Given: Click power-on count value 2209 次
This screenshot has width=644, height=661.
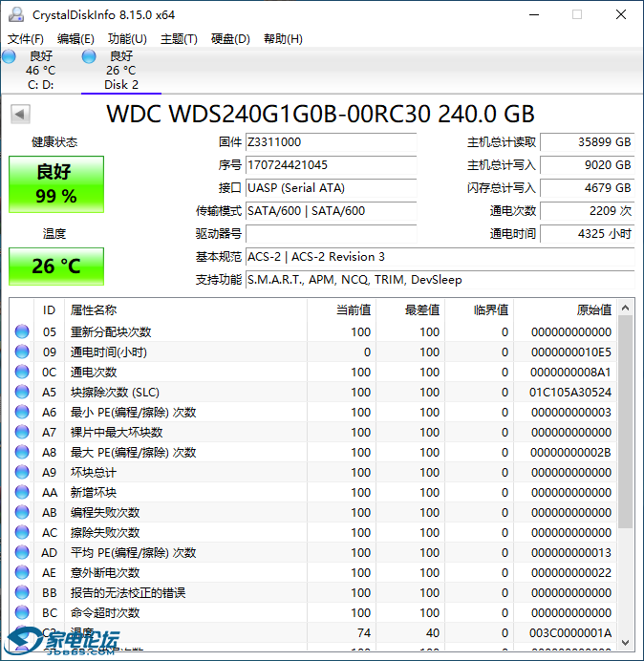Looking at the screenshot, I should tap(587, 211).
